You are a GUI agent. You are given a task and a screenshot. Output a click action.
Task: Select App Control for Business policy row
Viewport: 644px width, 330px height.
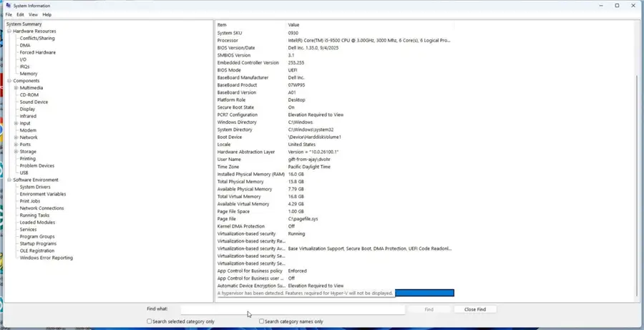pyautogui.click(x=335, y=271)
